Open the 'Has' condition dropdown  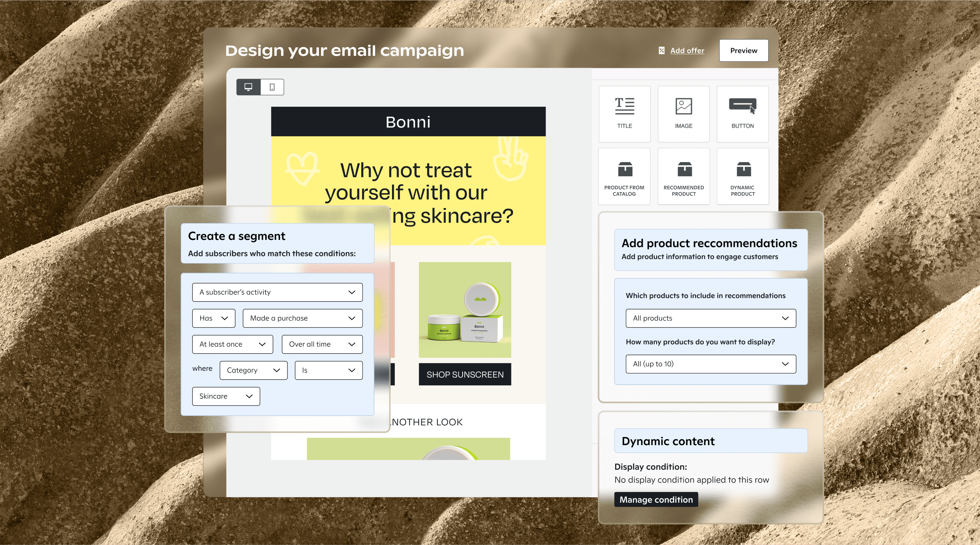pos(213,318)
